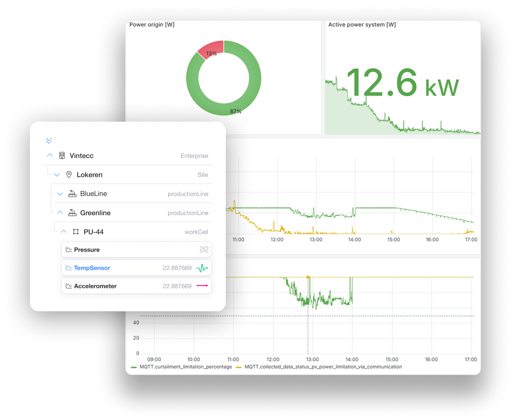The height and width of the screenshot is (420, 514).
Task: Collapse the PU-44 work cell chevron
Action: (64, 232)
